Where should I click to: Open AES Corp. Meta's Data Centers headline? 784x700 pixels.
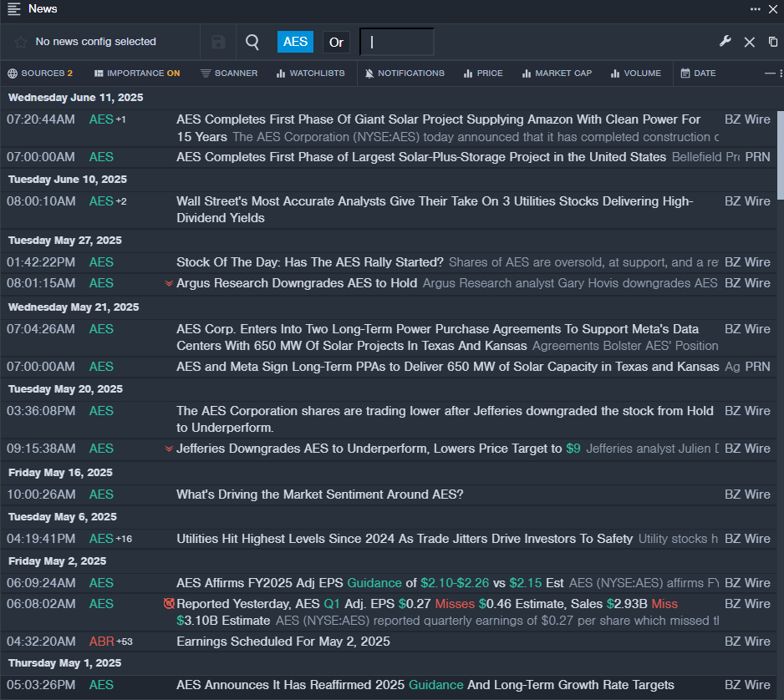[x=437, y=337]
